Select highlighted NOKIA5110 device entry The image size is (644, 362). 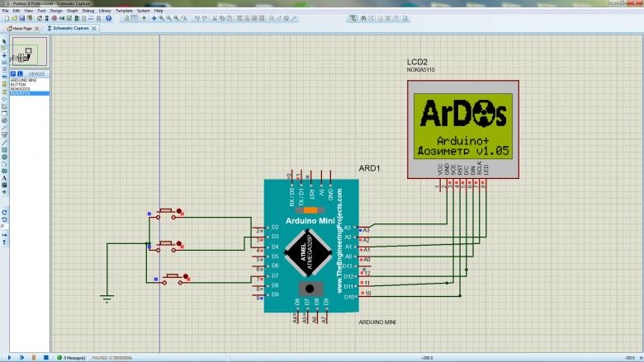coord(29,93)
